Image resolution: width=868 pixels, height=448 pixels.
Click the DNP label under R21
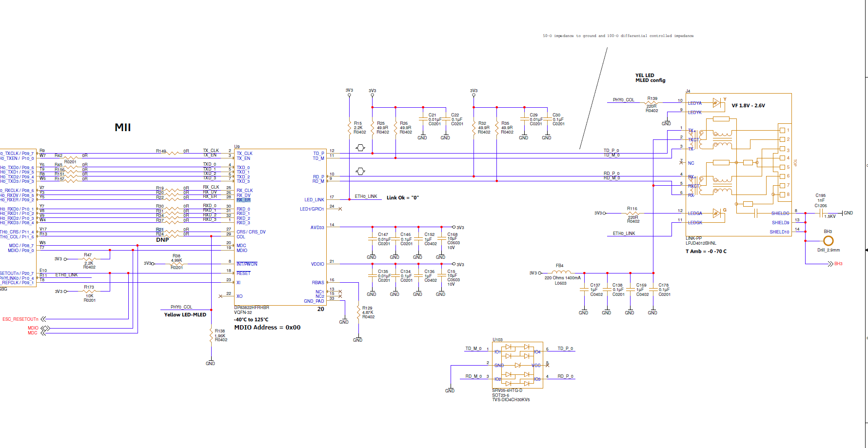(162, 240)
